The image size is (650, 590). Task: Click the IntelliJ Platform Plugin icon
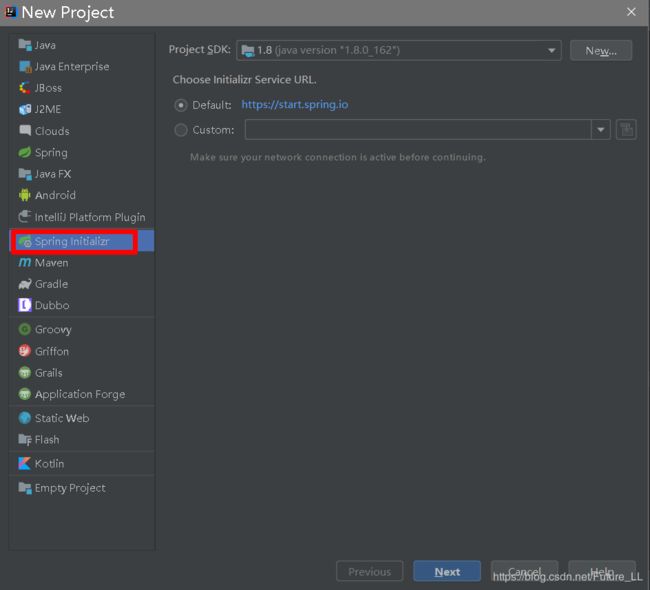[25, 216]
